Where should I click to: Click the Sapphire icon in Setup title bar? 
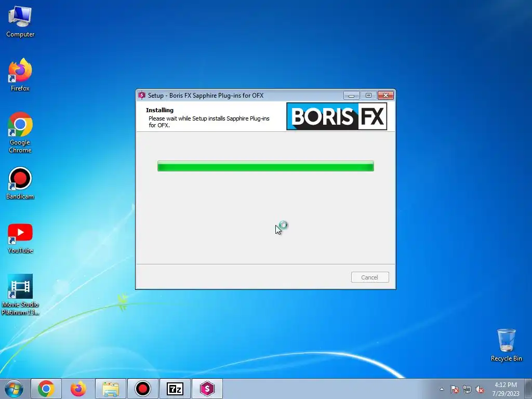[142, 96]
